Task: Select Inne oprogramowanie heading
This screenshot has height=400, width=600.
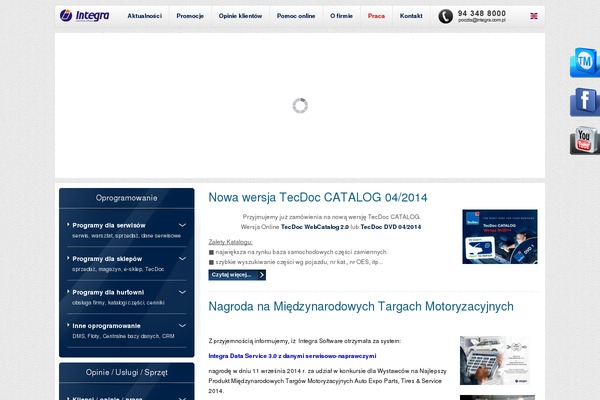Action: pyautogui.click(x=106, y=326)
